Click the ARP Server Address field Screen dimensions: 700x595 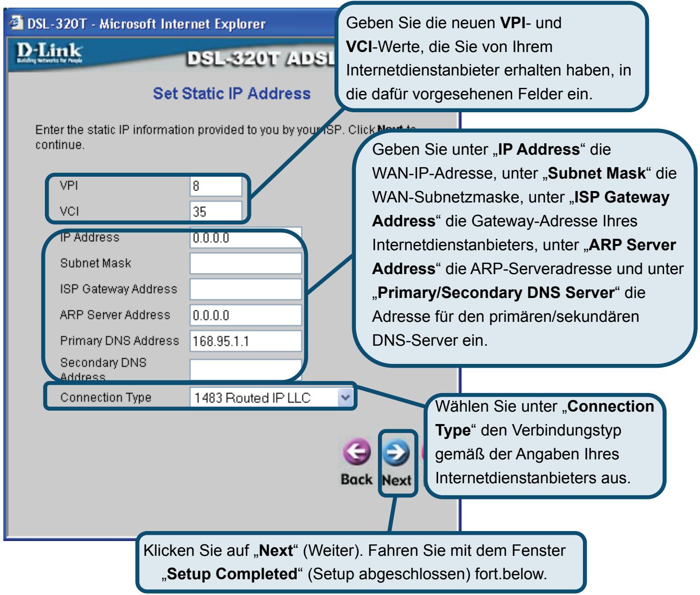tap(246, 315)
